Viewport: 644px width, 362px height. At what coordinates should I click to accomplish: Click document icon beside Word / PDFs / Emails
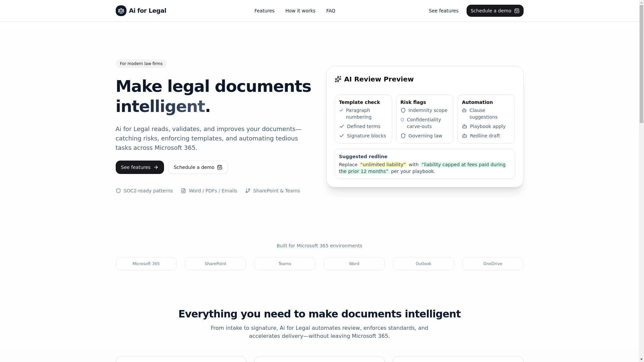183,191
